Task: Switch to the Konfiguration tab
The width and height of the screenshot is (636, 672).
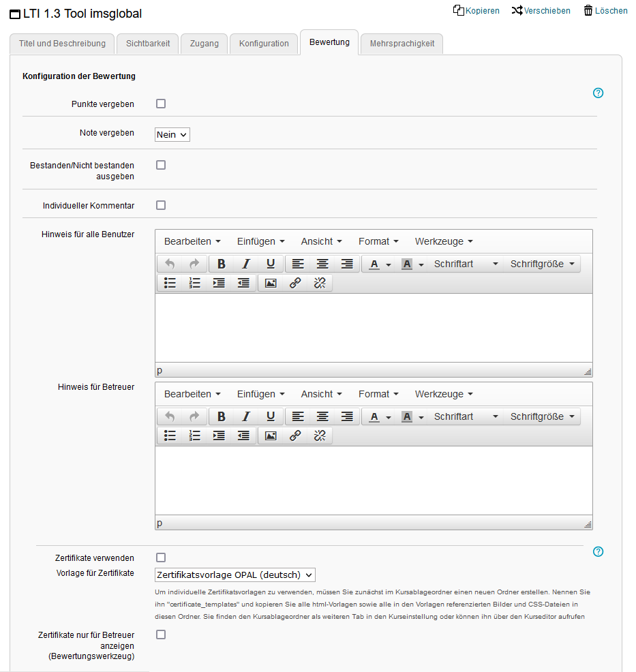Action: coord(264,44)
